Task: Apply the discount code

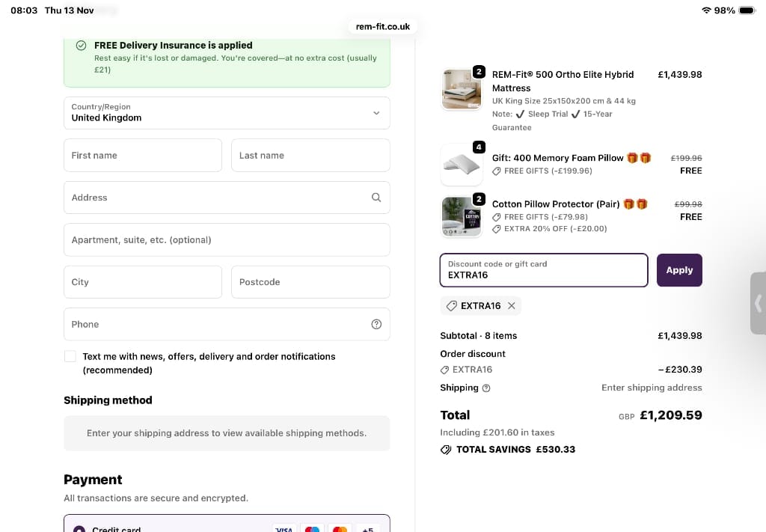Action: click(679, 270)
